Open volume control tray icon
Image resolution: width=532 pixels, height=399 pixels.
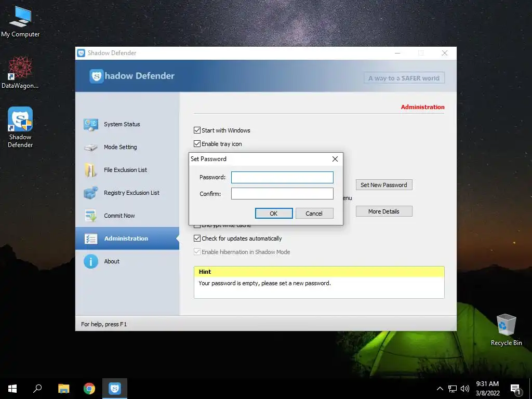click(x=465, y=389)
